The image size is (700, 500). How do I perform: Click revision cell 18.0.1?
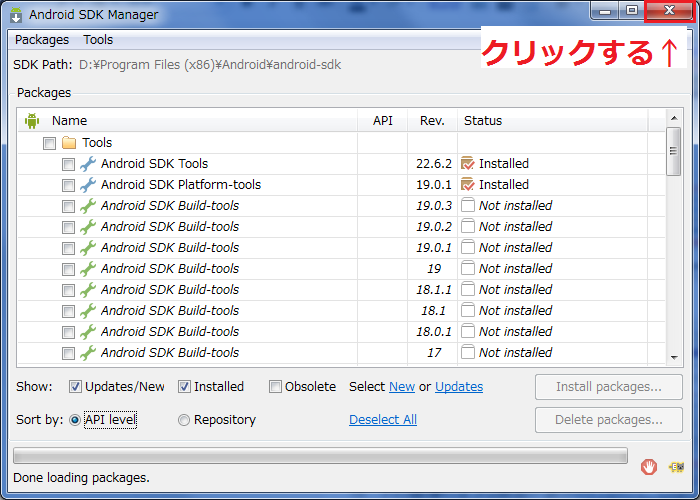433,332
